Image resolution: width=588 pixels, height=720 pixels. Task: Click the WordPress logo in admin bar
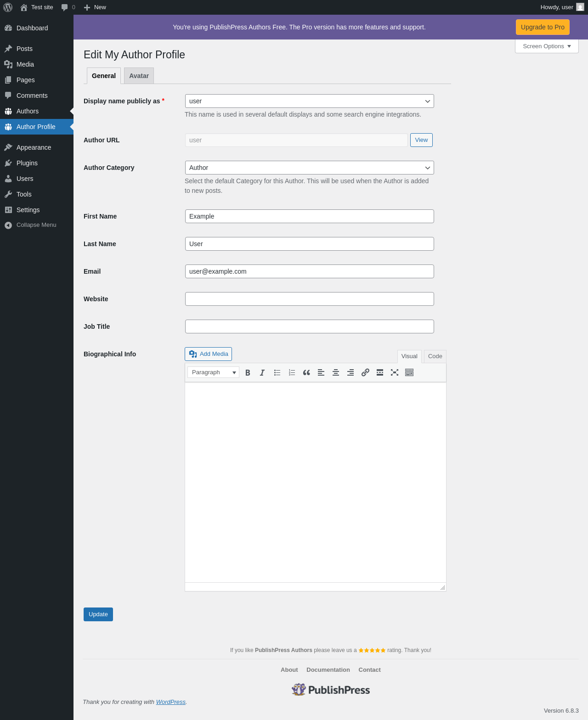[x=8, y=7]
